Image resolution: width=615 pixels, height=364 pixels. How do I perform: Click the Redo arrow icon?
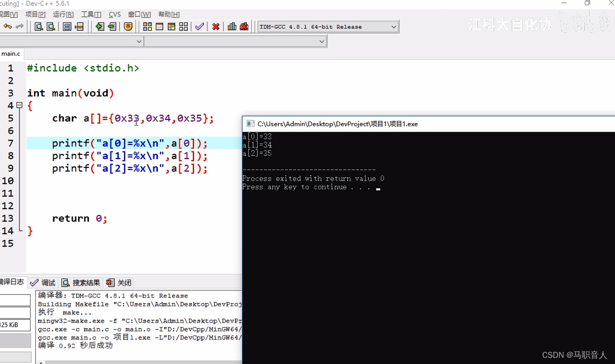(19, 27)
